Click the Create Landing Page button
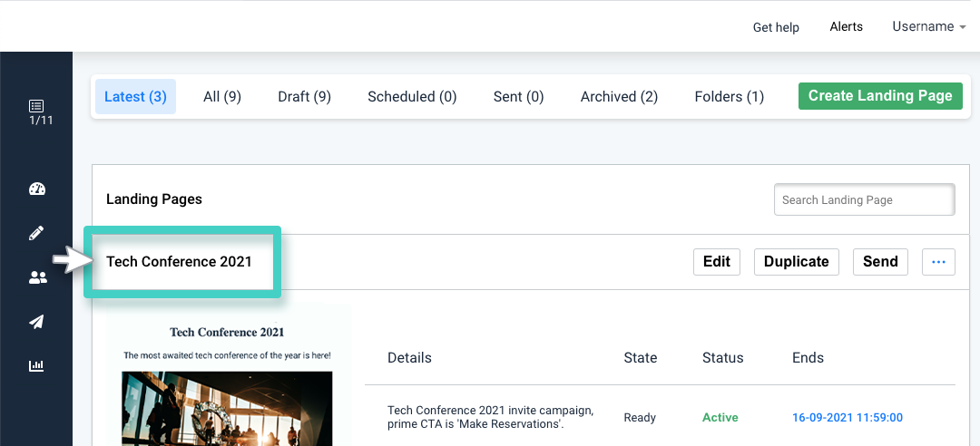 (x=880, y=95)
